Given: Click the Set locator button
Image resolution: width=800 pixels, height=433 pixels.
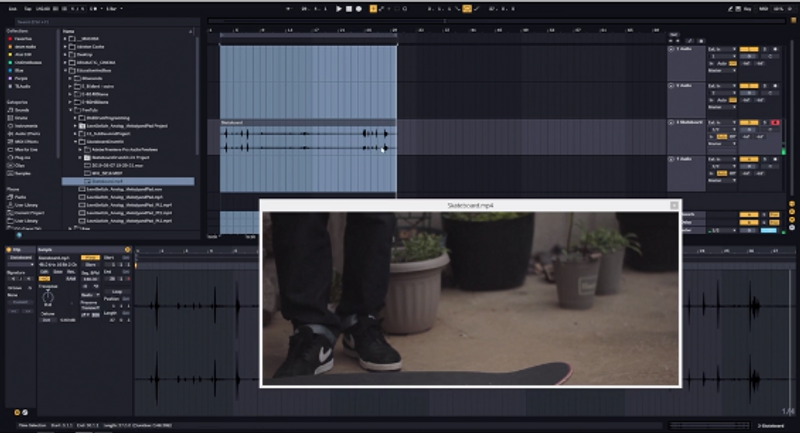Looking at the screenshot, I should pyautogui.click(x=673, y=35).
